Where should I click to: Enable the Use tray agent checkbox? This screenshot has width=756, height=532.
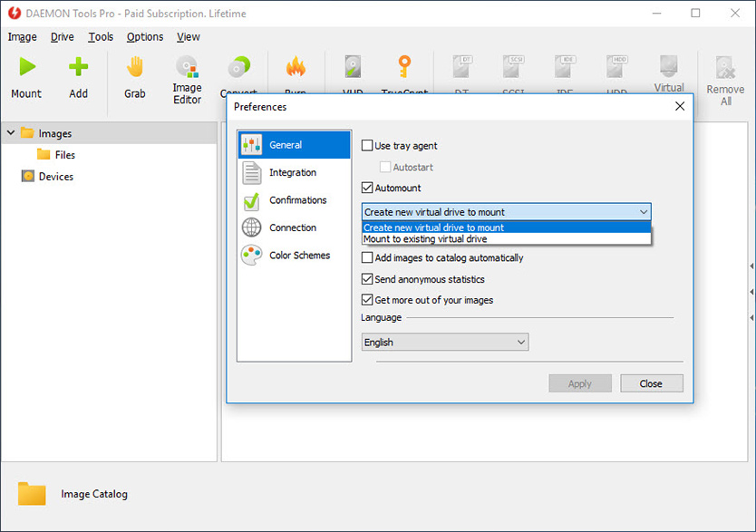tap(367, 146)
